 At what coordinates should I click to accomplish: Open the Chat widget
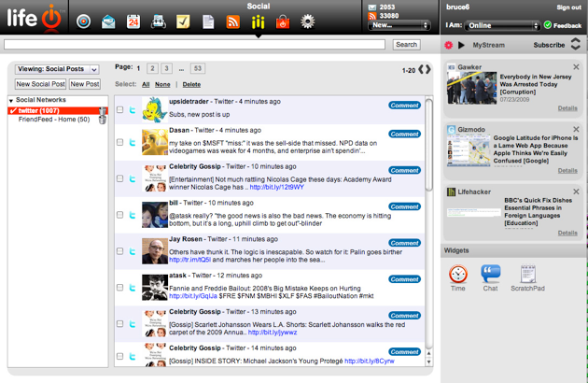(490, 274)
